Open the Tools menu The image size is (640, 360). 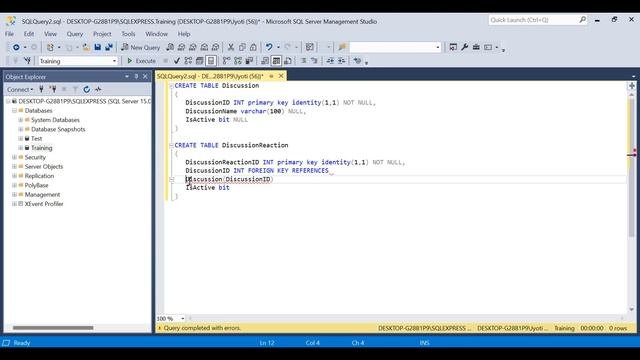128,34
